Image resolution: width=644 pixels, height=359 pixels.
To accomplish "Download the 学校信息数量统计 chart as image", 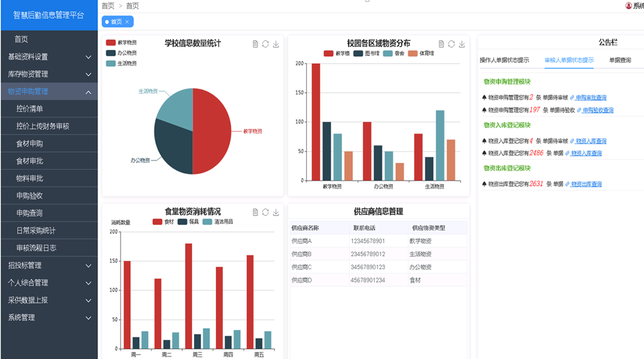I will pyautogui.click(x=276, y=44).
